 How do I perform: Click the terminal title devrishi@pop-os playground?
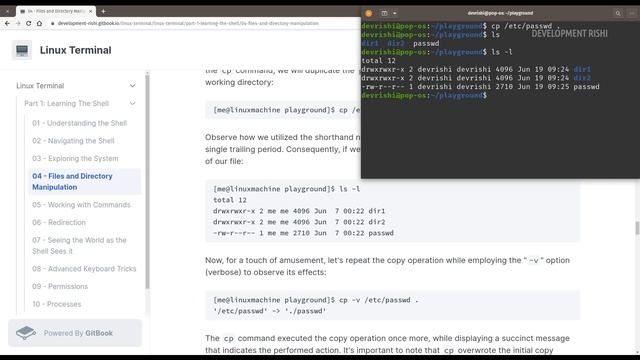pos(500,13)
